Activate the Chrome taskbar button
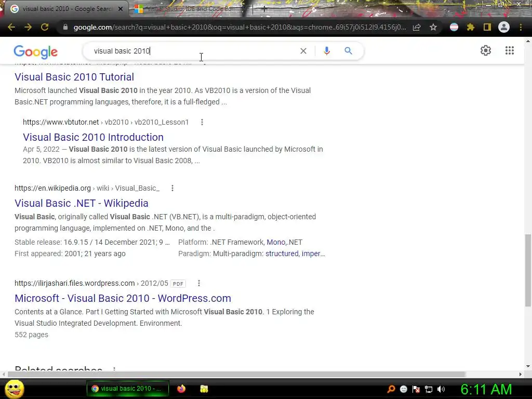This screenshot has width=532, height=399. coord(128,389)
